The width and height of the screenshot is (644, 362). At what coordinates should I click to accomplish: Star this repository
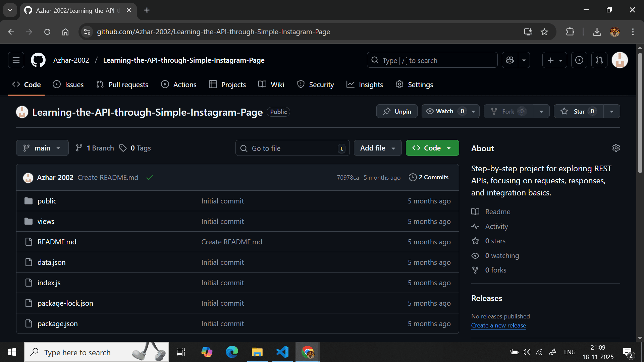coord(578,111)
